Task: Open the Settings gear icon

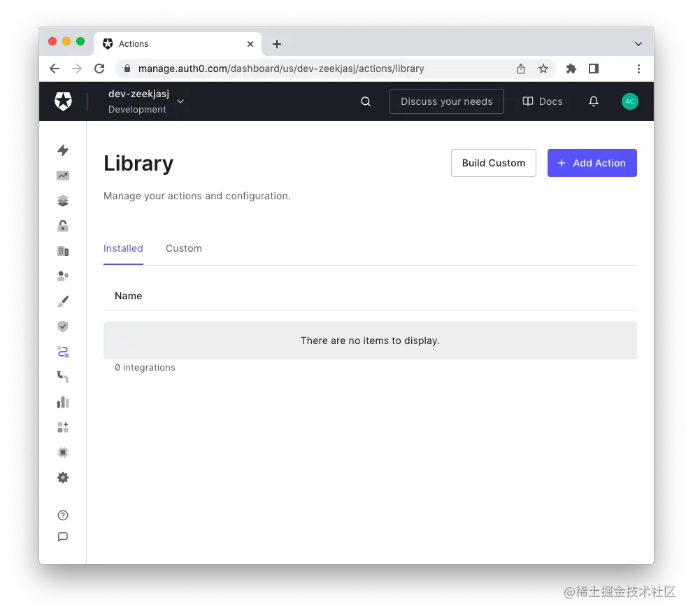Action: (62, 478)
